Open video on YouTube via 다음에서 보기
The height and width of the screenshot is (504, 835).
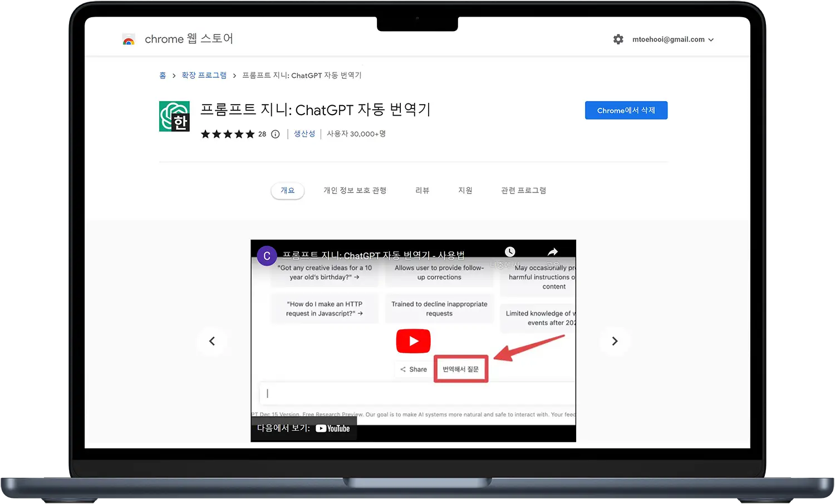click(x=303, y=428)
